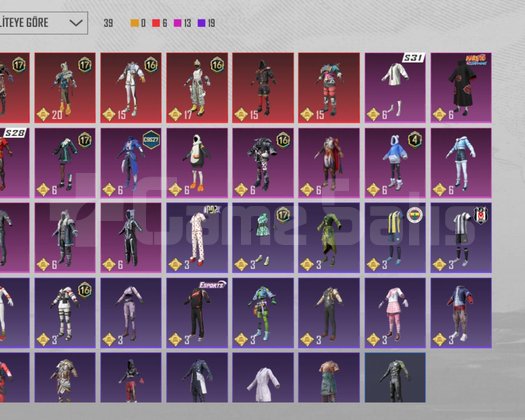Select the red rarity filter showing 6
This screenshot has width=525, height=420.
click(160, 23)
